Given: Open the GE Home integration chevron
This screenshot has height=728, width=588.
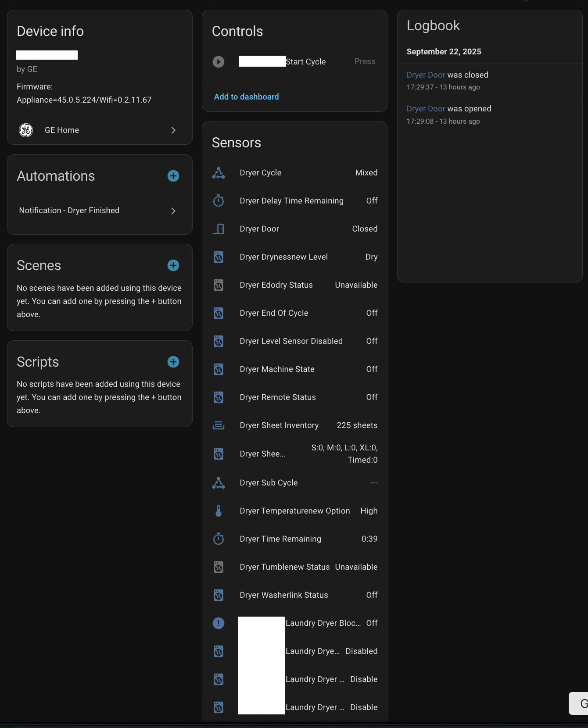Looking at the screenshot, I should 173,130.
